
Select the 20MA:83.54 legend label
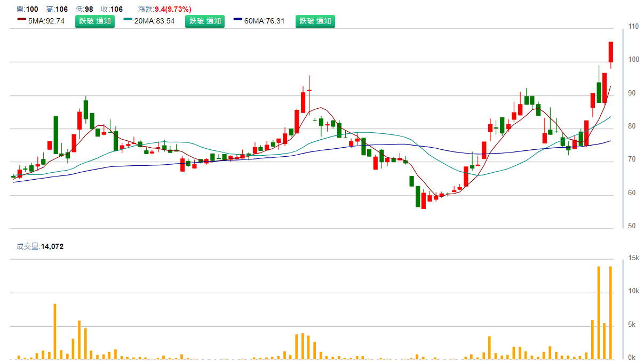(x=154, y=21)
